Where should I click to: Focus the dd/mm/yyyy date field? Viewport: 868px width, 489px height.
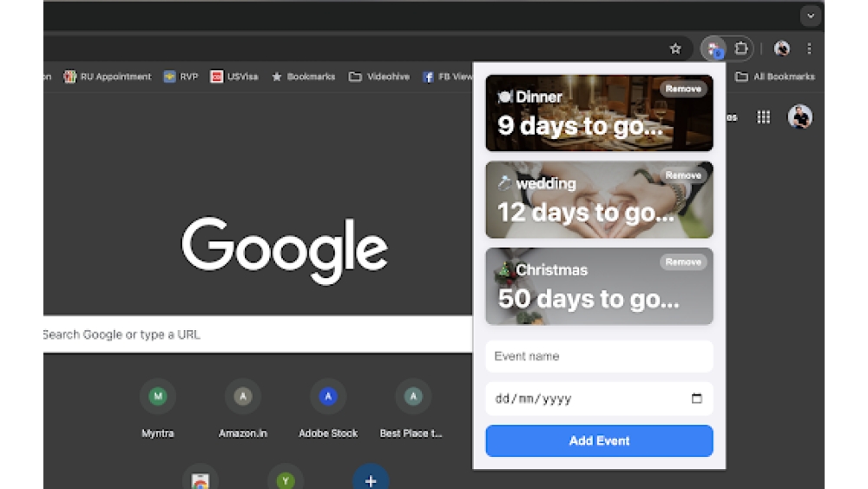(599, 398)
